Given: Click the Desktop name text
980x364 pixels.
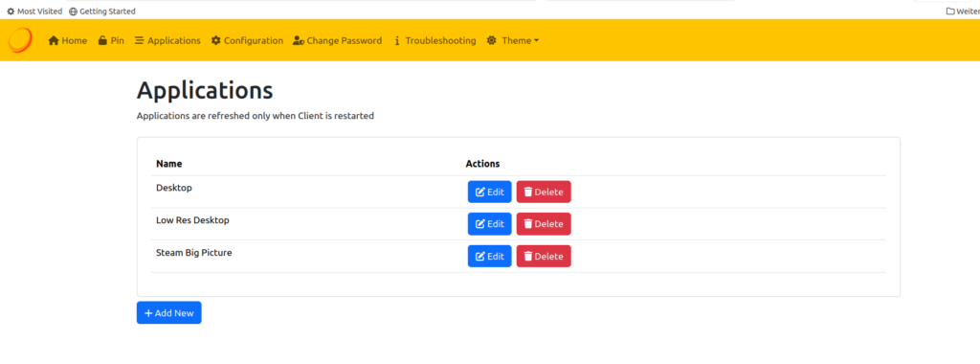Looking at the screenshot, I should click(x=174, y=188).
